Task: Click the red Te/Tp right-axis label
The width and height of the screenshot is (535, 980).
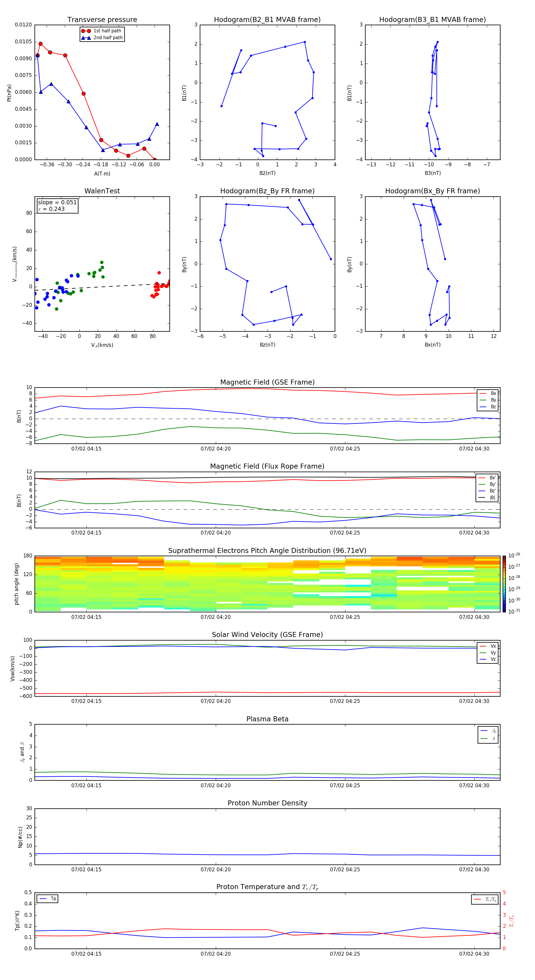Action: point(512,921)
